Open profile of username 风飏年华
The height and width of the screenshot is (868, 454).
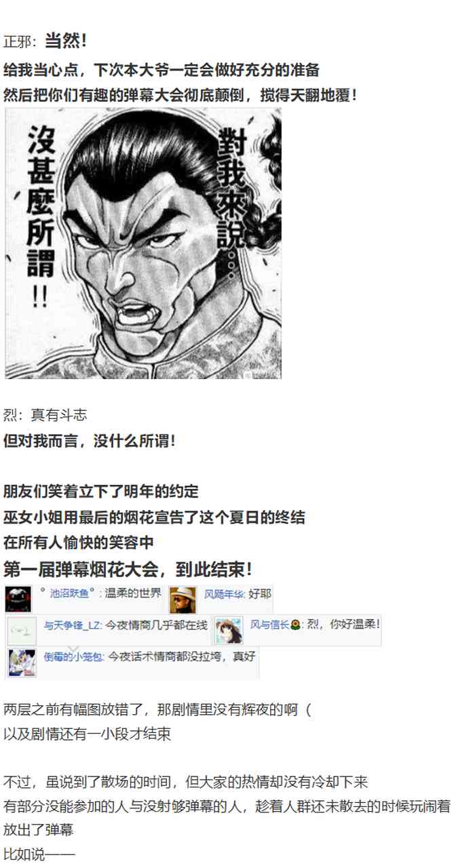(x=225, y=594)
